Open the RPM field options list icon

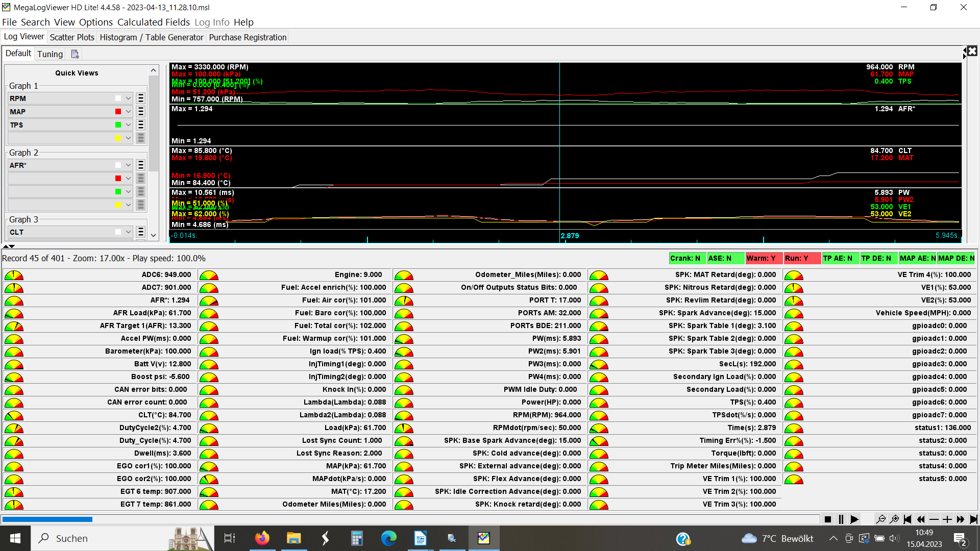tap(141, 98)
